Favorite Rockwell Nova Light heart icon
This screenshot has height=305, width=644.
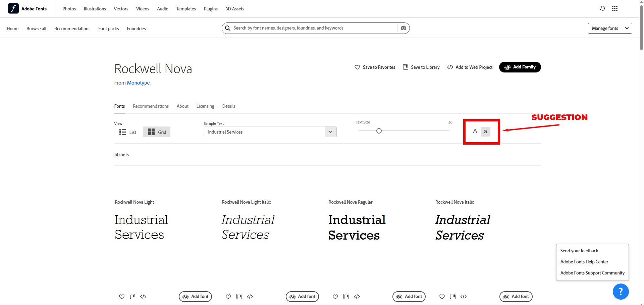click(x=122, y=297)
